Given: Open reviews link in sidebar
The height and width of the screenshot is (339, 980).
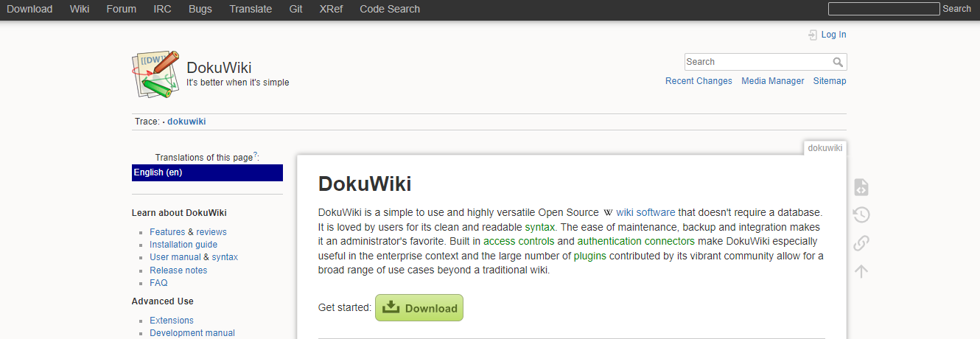Looking at the screenshot, I should coord(211,232).
